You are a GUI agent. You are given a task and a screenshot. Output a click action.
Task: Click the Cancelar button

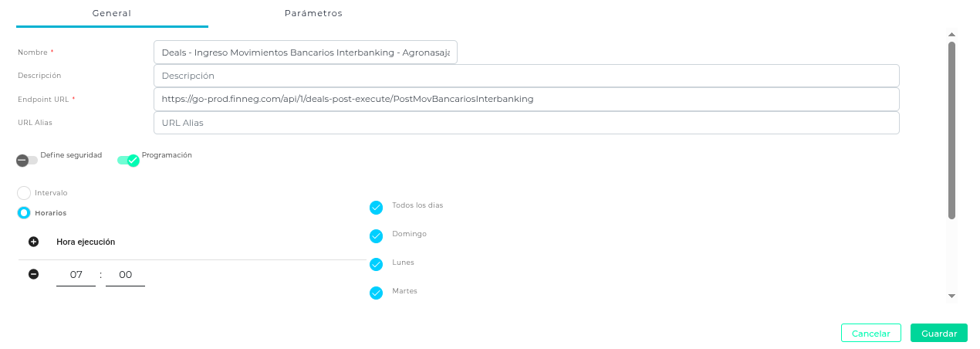[870, 334]
